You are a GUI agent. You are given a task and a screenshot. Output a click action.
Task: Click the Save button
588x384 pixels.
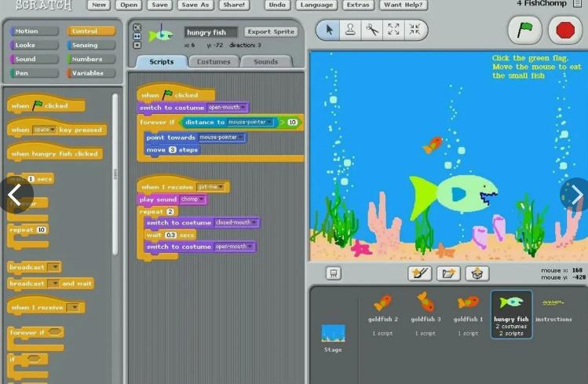coord(159,5)
